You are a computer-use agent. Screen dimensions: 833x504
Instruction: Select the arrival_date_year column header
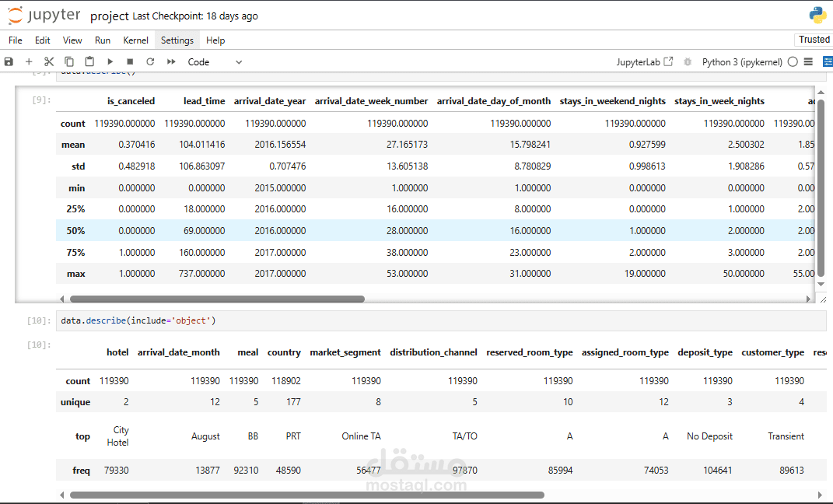pos(270,101)
